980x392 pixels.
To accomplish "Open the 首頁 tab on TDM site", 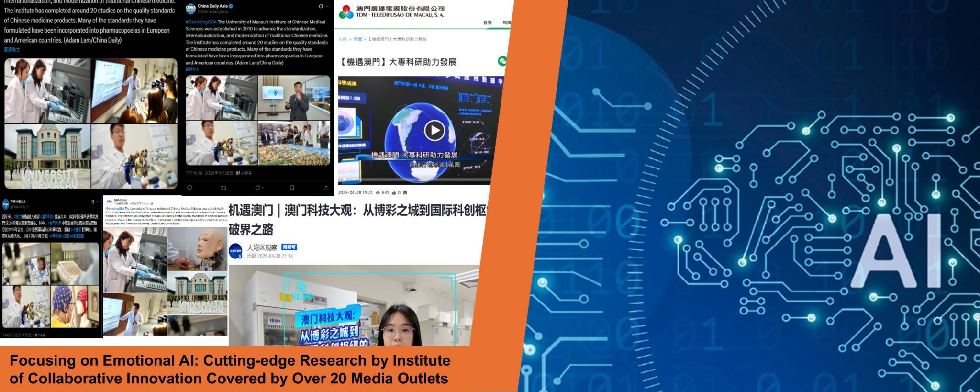I will [x=488, y=22].
